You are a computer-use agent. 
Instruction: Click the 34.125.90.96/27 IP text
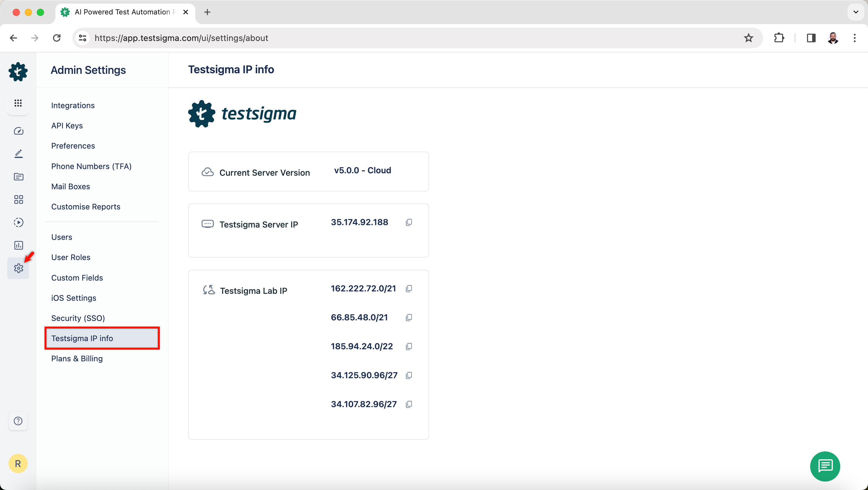tap(364, 376)
